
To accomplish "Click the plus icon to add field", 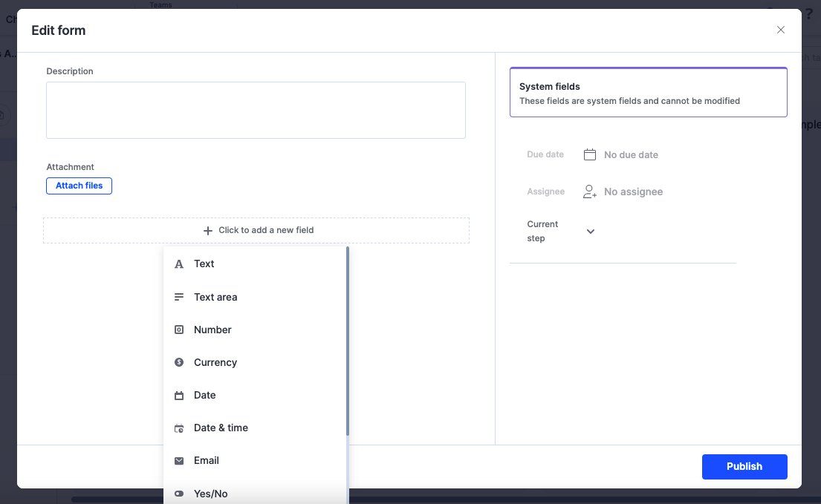I will pos(208,231).
